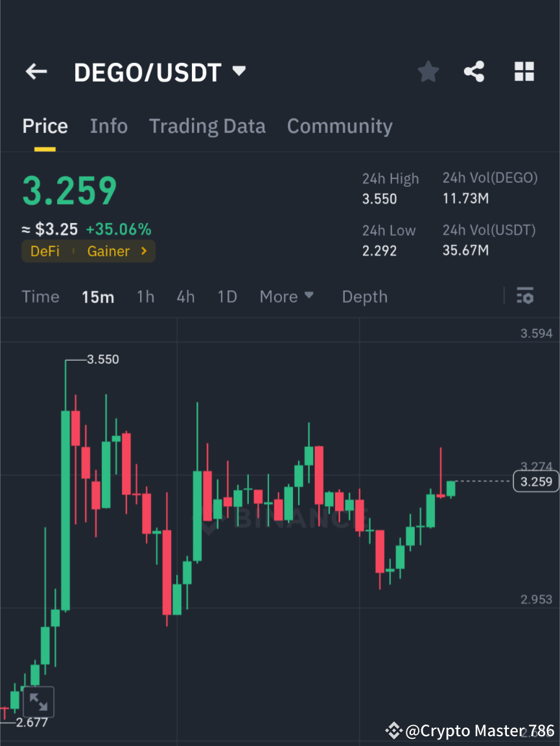
Task: Select the 1D timeframe
Action: click(x=227, y=296)
